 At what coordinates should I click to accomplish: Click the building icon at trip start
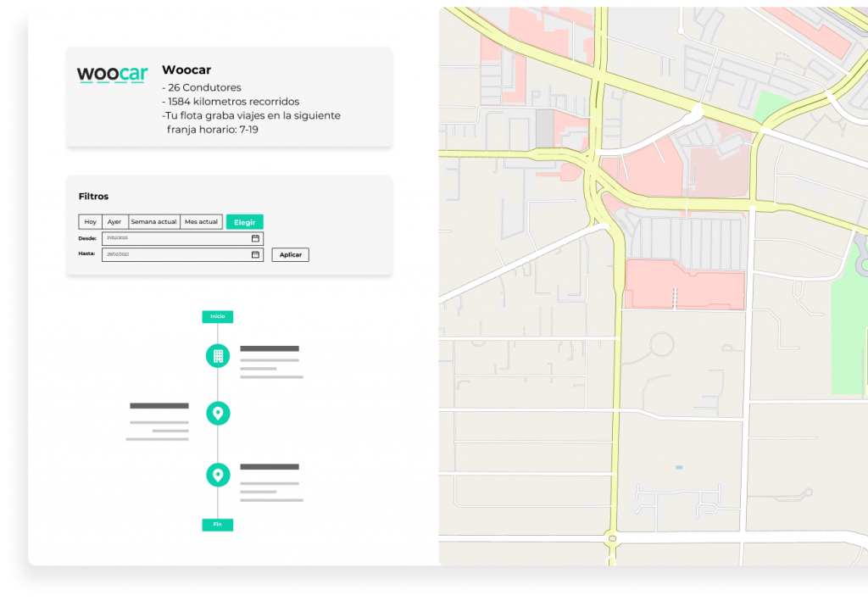point(218,355)
